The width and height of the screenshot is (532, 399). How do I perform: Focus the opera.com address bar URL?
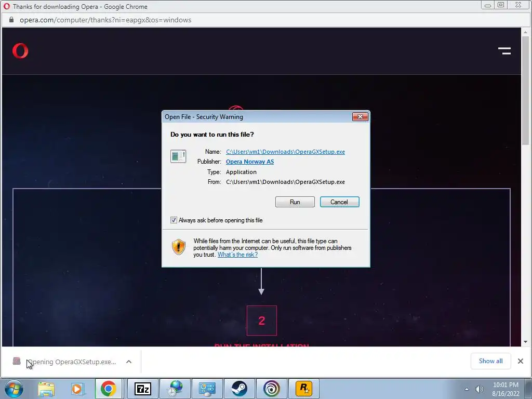click(x=105, y=20)
